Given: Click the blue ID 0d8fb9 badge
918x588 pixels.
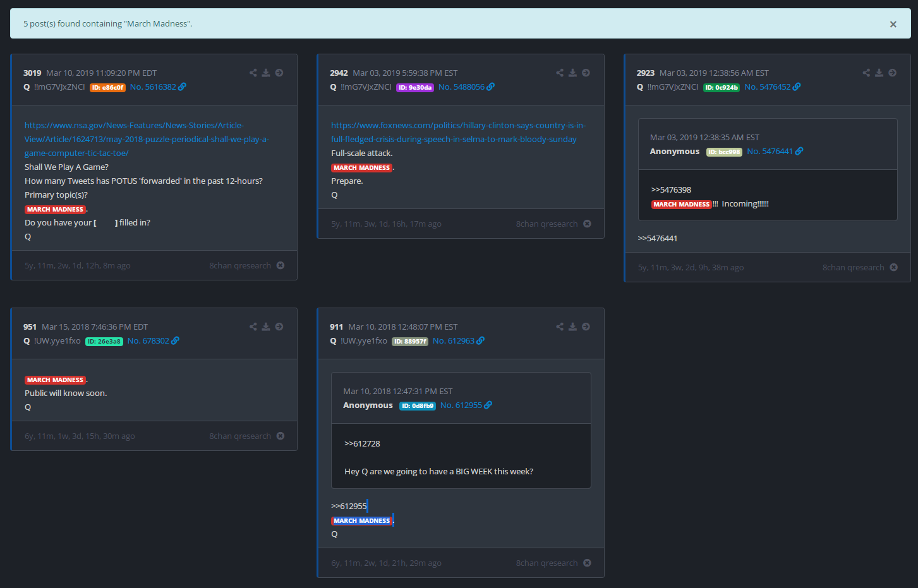Looking at the screenshot, I should click(418, 406).
